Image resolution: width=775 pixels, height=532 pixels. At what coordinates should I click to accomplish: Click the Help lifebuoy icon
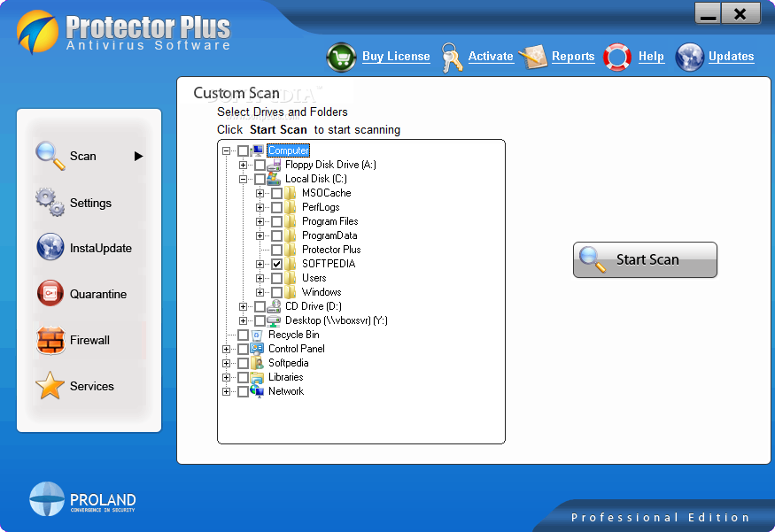(616, 58)
